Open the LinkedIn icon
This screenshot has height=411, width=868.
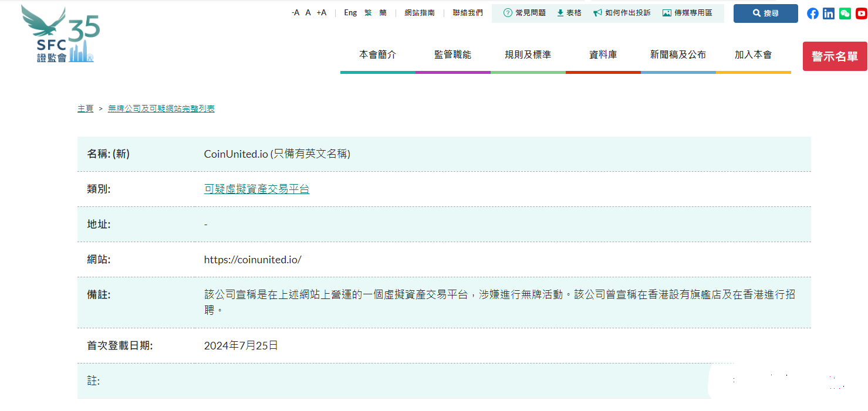[x=829, y=13]
